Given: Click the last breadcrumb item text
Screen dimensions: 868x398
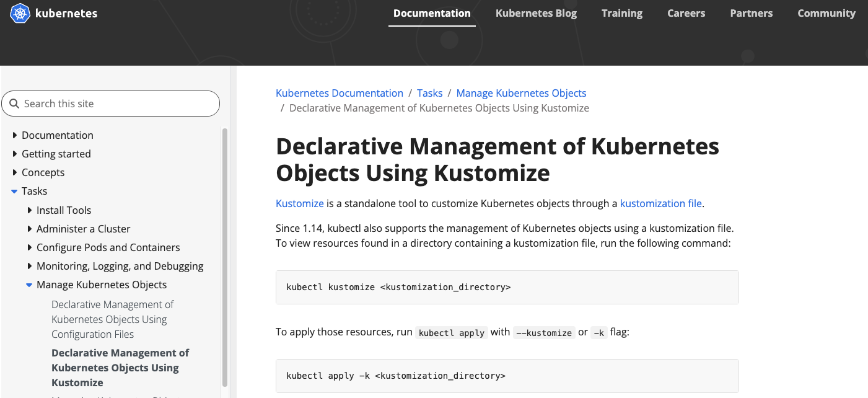Looking at the screenshot, I should point(439,108).
